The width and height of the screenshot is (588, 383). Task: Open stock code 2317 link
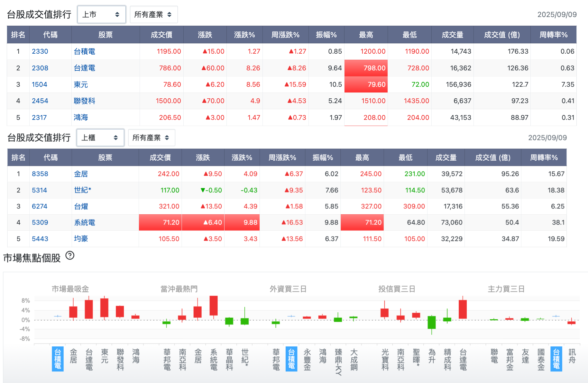39,118
